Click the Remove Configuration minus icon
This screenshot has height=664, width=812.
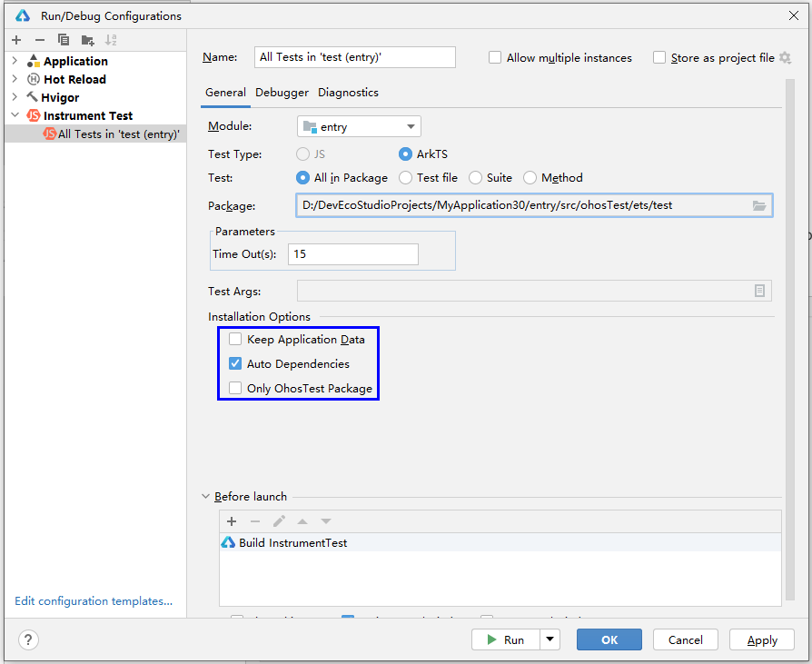pos(39,40)
